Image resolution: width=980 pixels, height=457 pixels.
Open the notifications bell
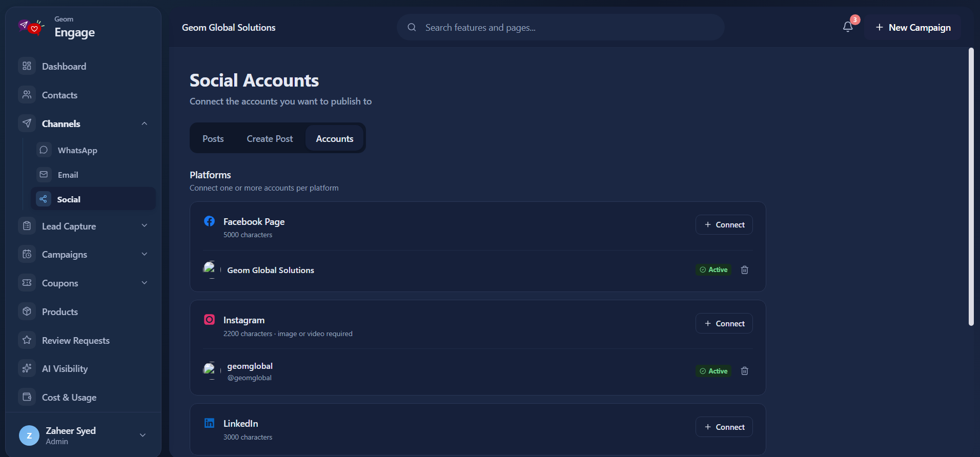(x=848, y=27)
